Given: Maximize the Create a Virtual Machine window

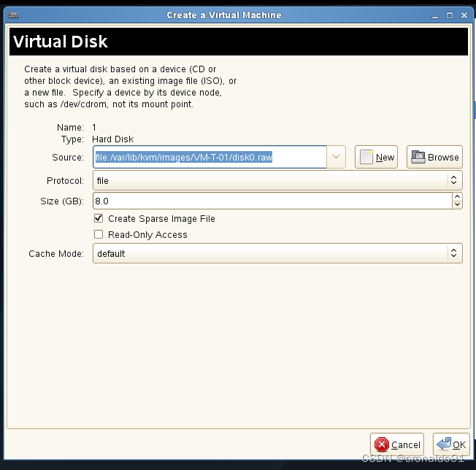Looking at the screenshot, I should [x=450, y=15].
